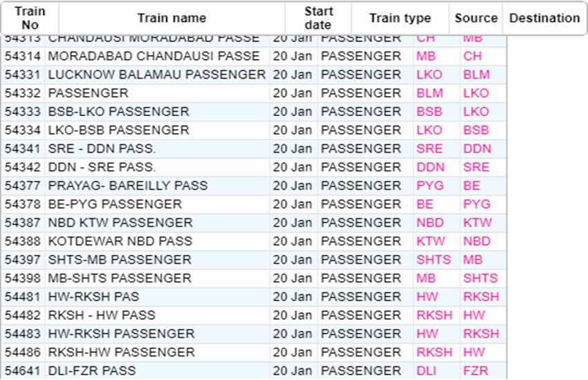The image size is (588, 380).
Task: Click source station BSB in row 54333
Action: pyautogui.click(x=429, y=112)
